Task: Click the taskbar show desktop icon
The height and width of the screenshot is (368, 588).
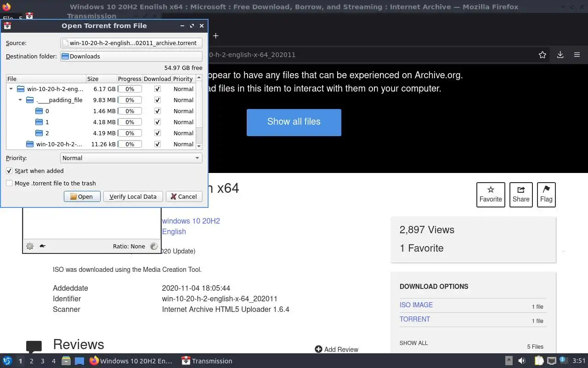Action: 79,361
